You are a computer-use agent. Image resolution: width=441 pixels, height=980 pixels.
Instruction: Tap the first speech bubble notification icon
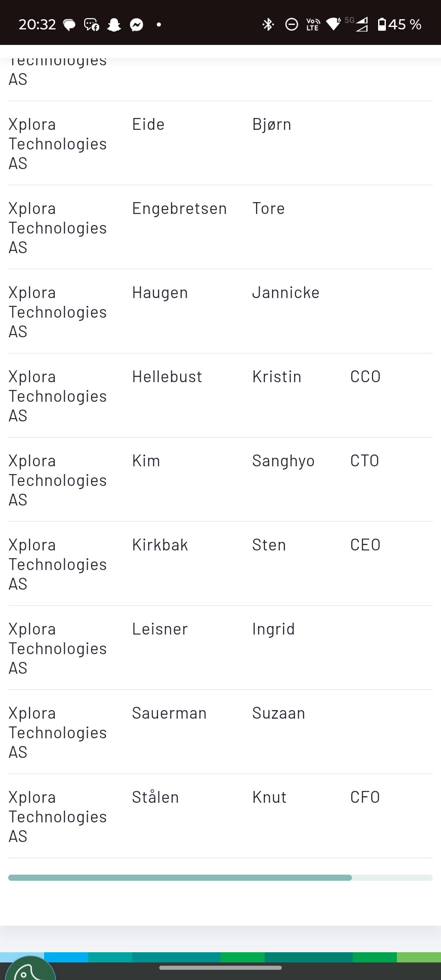point(69,25)
